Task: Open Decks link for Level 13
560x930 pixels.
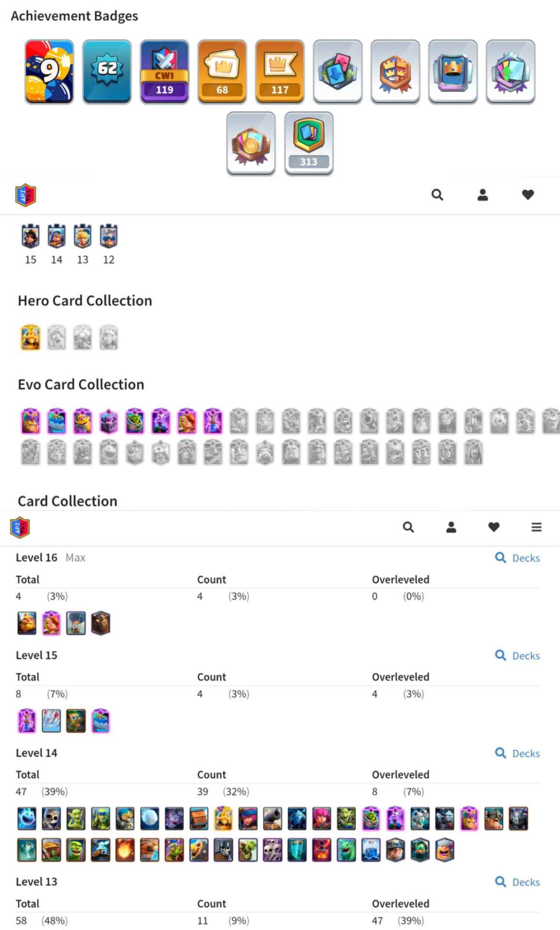Action: (517, 883)
